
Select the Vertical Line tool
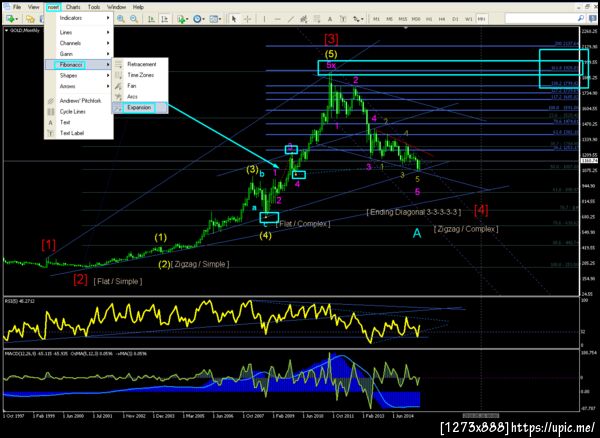[x=264, y=19]
